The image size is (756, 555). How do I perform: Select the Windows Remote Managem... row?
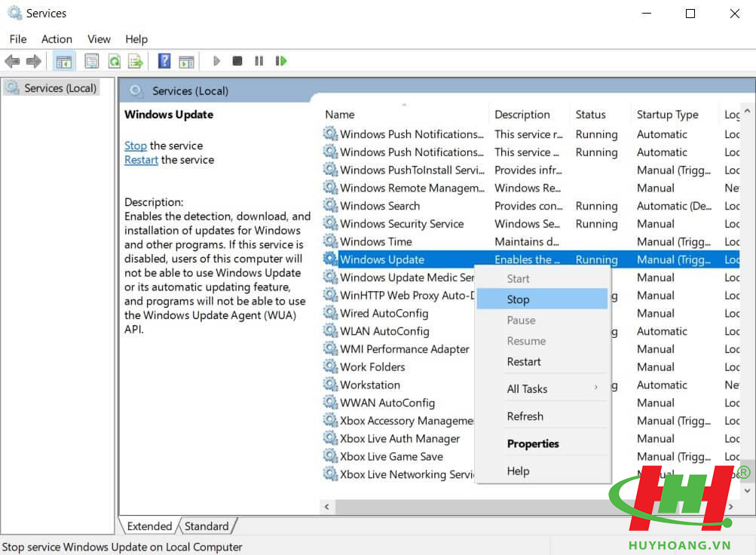pyautogui.click(x=531, y=188)
